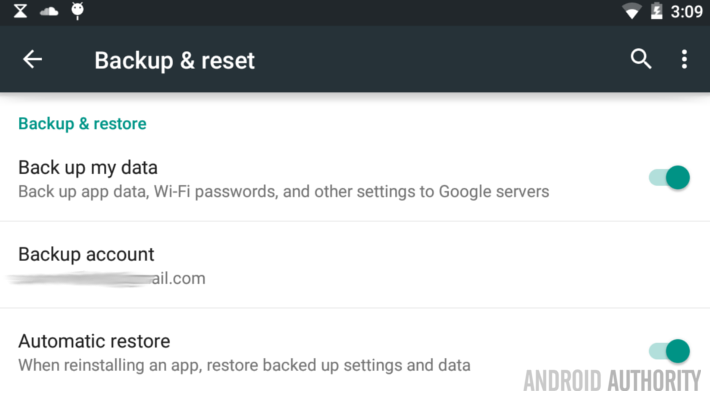Tap the cloud notification icon

[48, 11]
